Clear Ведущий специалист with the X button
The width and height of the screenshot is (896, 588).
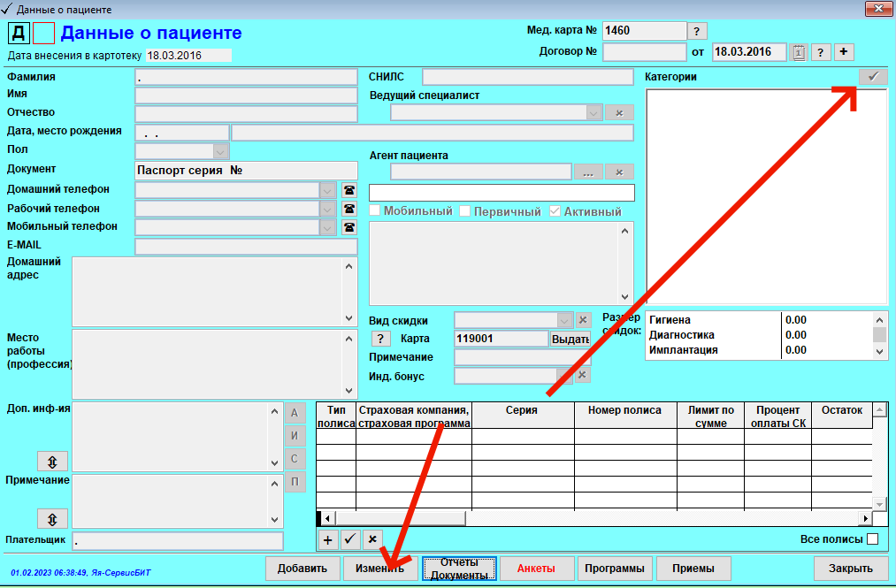click(619, 112)
